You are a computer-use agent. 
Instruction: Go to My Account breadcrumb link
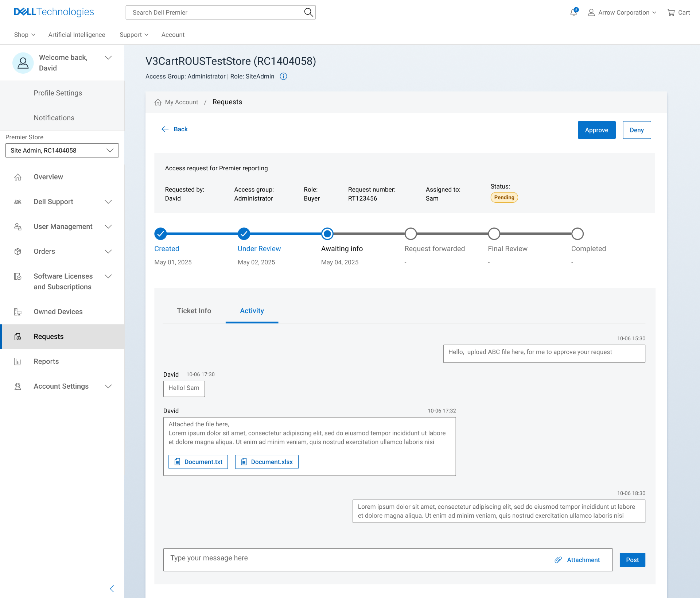[181, 102]
